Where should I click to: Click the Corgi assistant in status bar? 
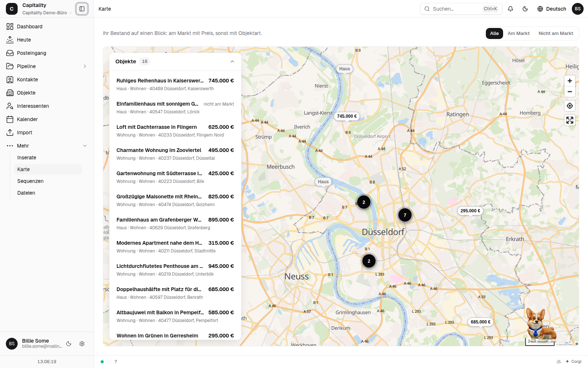tap(574, 362)
